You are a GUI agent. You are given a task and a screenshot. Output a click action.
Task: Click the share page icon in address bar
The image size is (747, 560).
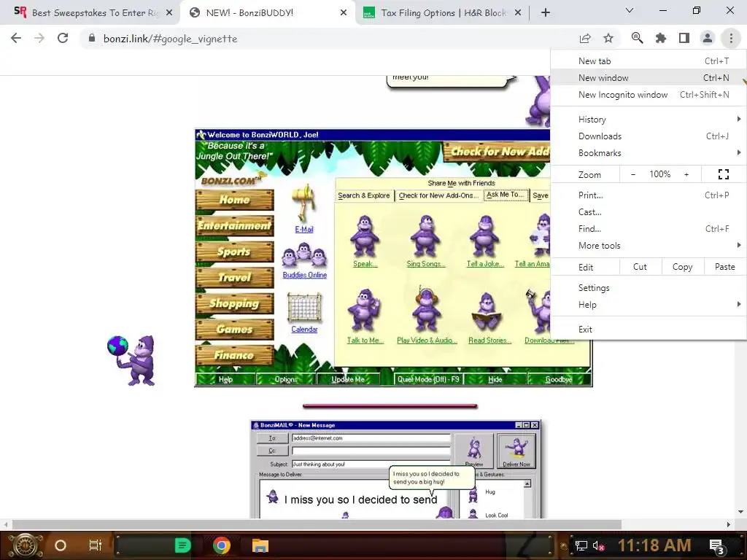(x=585, y=39)
